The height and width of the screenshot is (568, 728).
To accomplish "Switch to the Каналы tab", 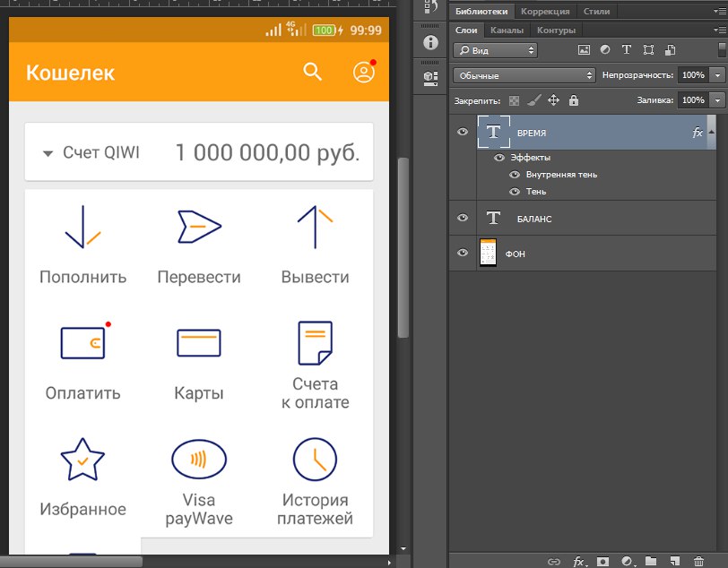I will (x=507, y=30).
